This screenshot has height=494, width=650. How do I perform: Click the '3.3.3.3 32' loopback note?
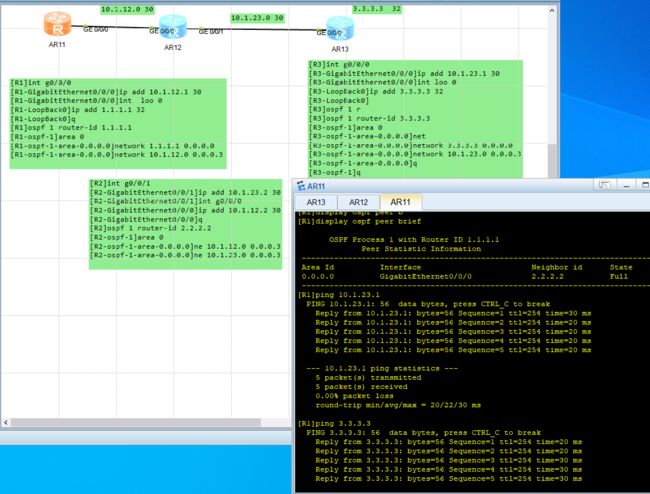(x=377, y=9)
